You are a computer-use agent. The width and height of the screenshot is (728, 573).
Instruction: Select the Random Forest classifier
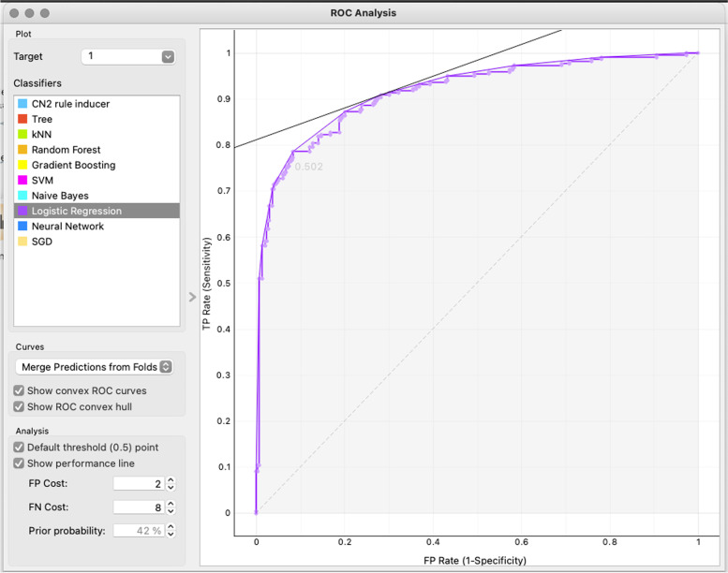[66, 150]
